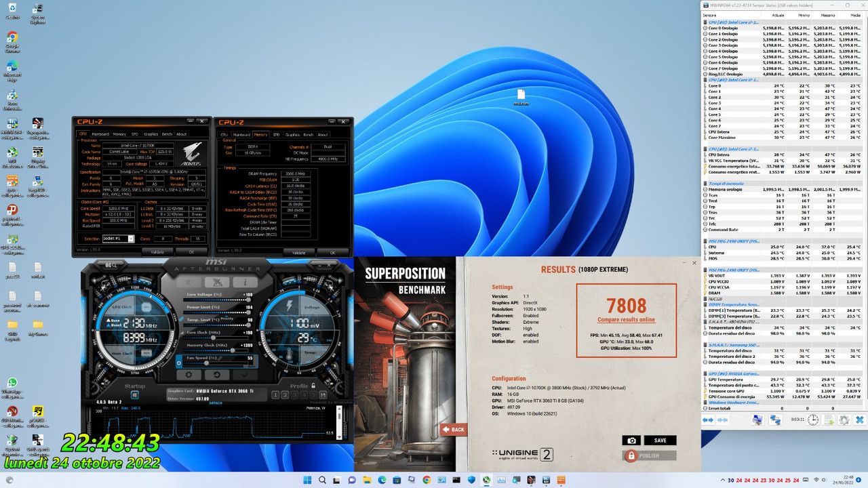This screenshot has width=868, height=488.
Task: Open Afterburner settings gear button
Action: [189, 375]
